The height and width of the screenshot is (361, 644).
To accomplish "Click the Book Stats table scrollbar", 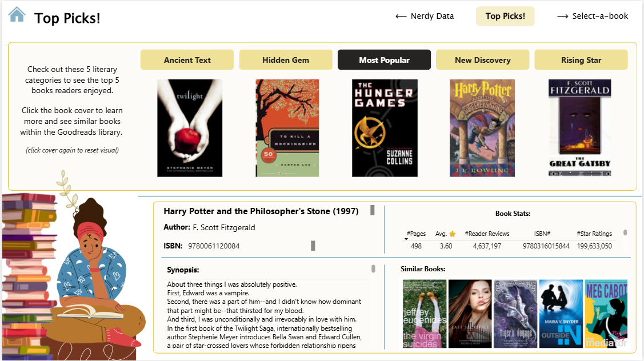I will (625, 232).
